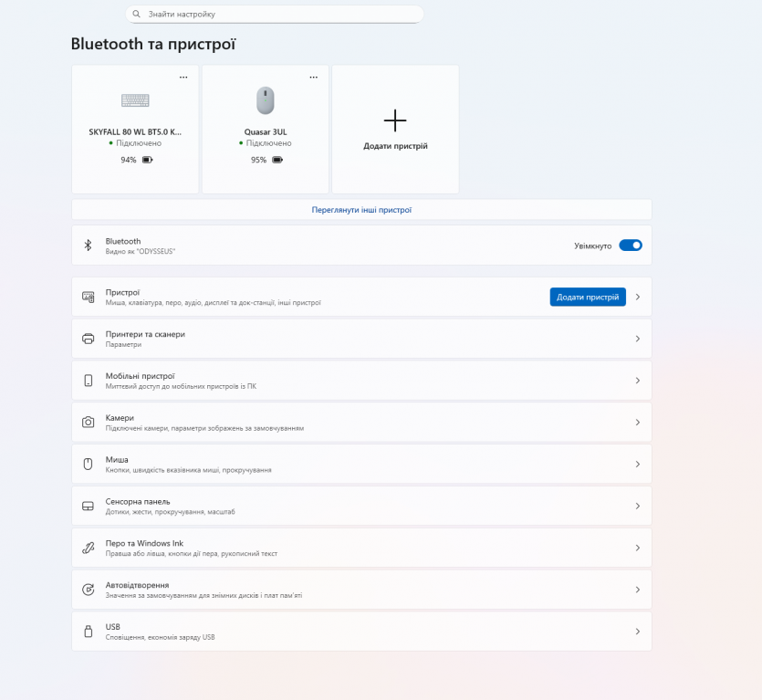Expand the Пристрої row chevron
Image resolution: width=762 pixels, height=700 pixels.
(638, 297)
